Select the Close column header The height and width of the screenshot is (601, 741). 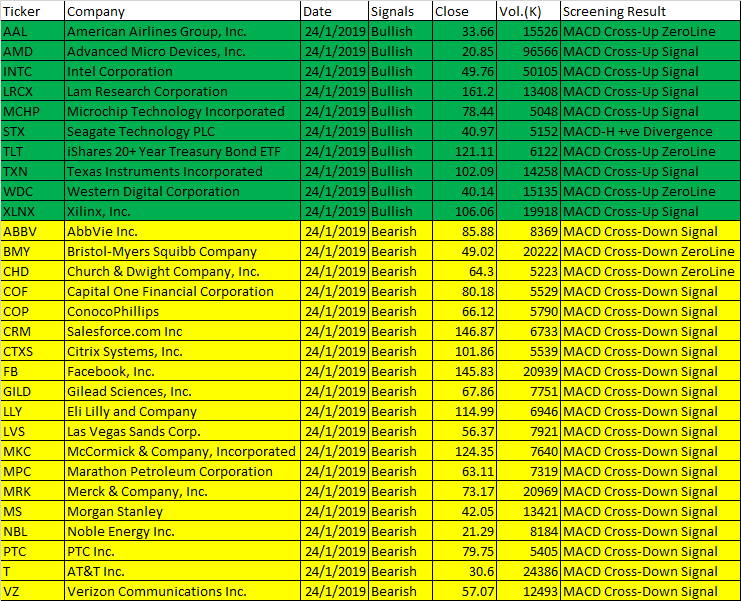coord(464,11)
